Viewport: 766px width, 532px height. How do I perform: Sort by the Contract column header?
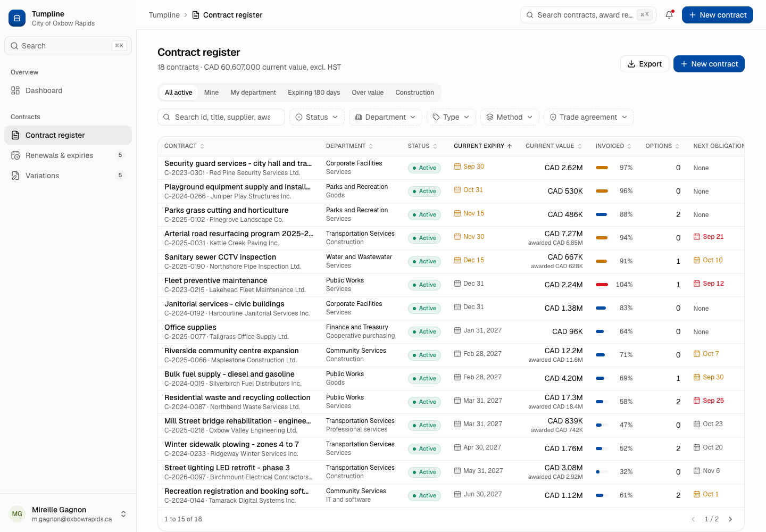tap(184, 146)
